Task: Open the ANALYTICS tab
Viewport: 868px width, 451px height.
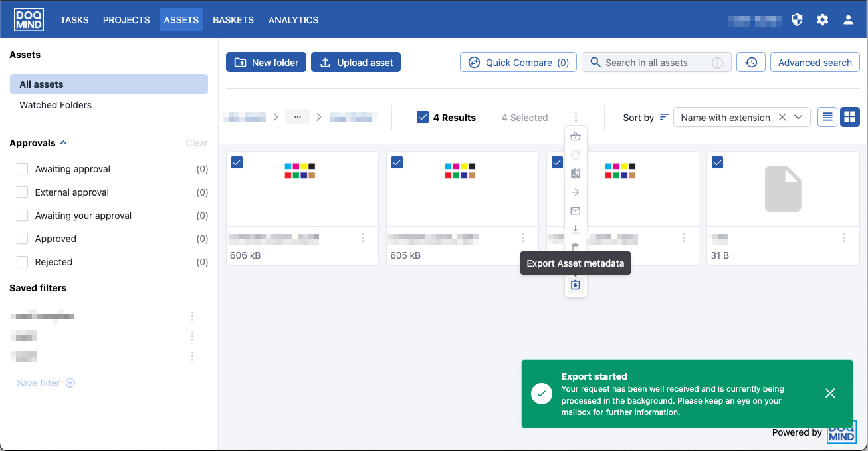Action: click(x=293, y=20)
